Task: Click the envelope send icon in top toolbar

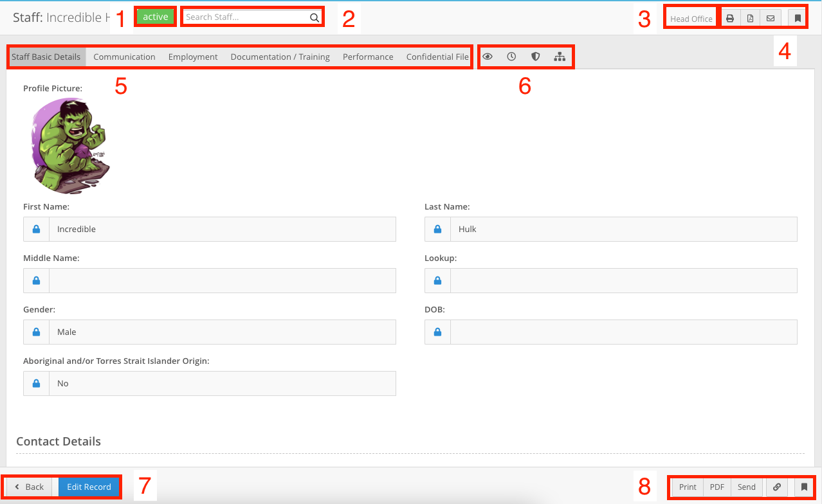Action: (771, 19)
